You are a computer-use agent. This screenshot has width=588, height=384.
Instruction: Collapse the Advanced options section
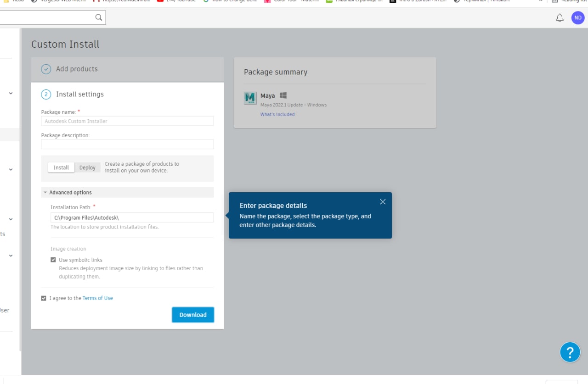(x=128, y=193)
